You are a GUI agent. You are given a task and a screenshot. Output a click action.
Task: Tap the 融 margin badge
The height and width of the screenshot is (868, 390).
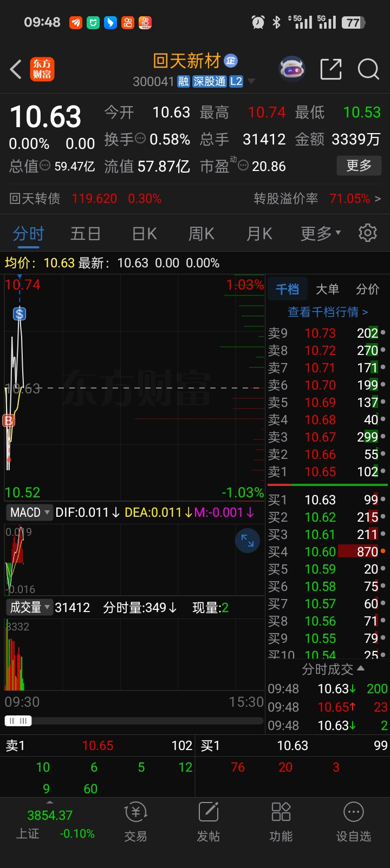[184, 81]
